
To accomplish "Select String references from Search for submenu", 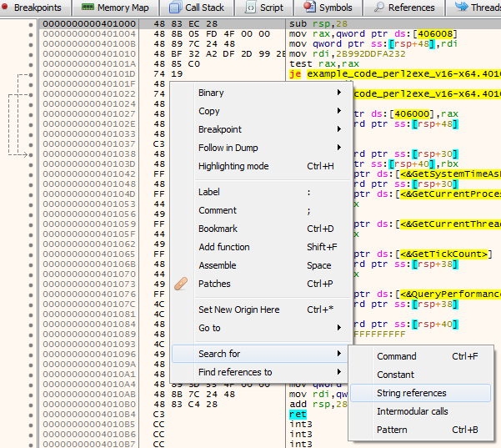I will tap(411, 393).
